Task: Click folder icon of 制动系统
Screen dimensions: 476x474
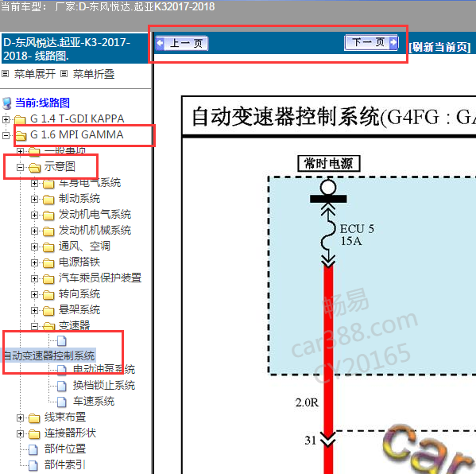Action: (x=48, y=200)
